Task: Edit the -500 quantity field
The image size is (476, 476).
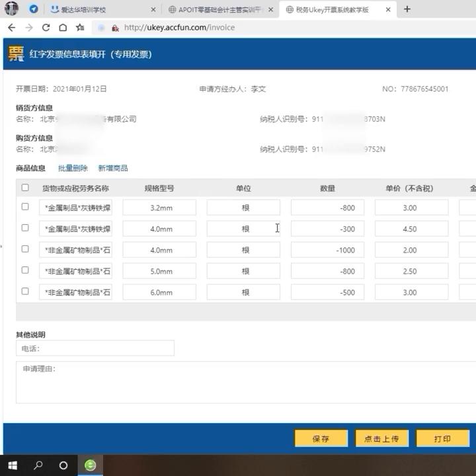Action: pyautogui.click(x=327, y=292)
